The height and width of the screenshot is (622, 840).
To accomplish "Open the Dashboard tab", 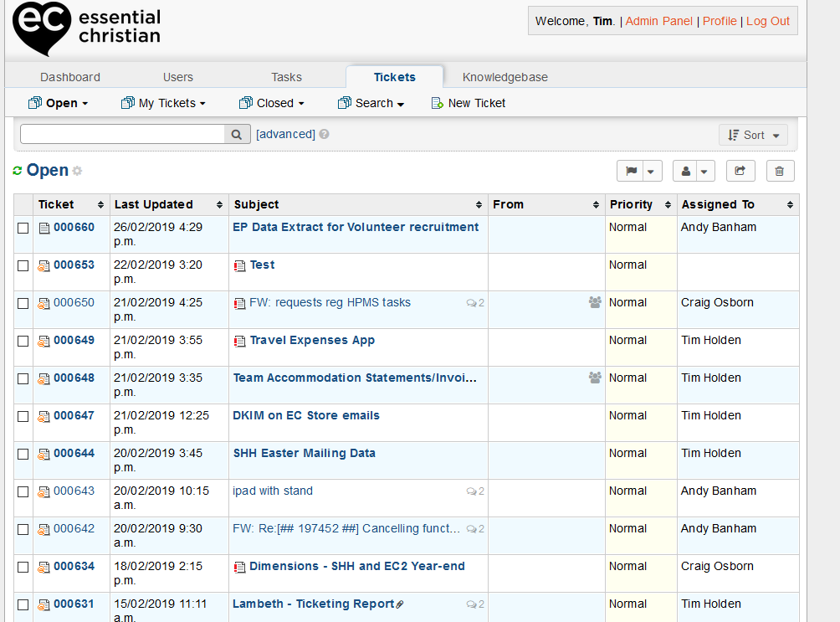I will pos(70,77).
